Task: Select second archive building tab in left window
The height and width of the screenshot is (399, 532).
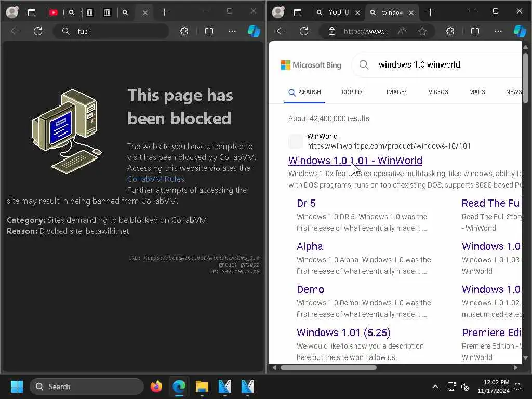Action: pyautogui.click(x=107, y=12)
